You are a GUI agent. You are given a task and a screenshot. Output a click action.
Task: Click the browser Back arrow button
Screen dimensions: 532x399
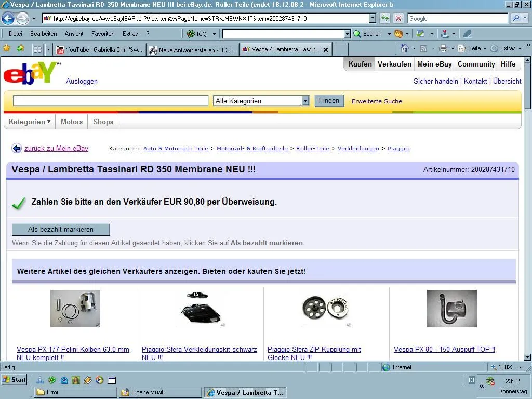(8, 19)
